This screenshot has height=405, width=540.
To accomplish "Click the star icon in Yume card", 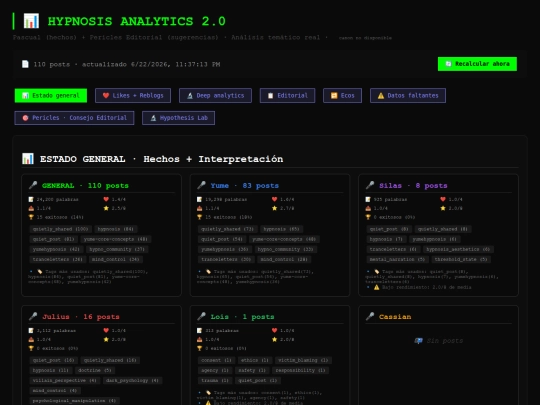I will pos(274,208).
